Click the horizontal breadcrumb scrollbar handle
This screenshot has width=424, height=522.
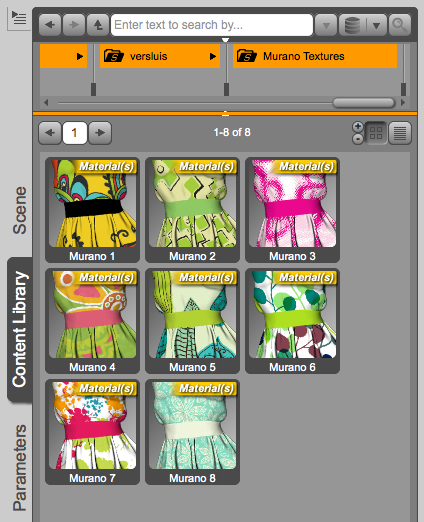pyautogui.click(x=364, y=103)
